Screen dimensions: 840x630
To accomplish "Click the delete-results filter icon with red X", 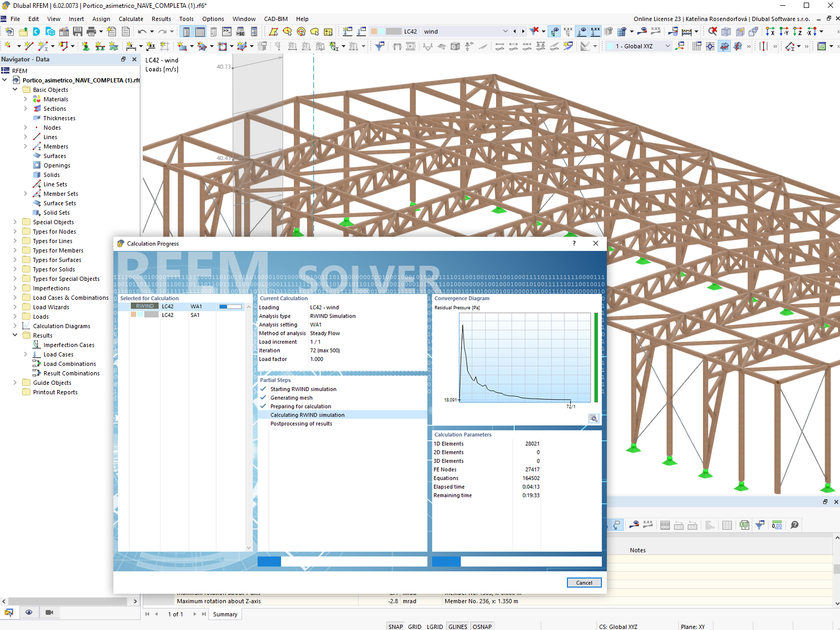I will pos(534,31).
